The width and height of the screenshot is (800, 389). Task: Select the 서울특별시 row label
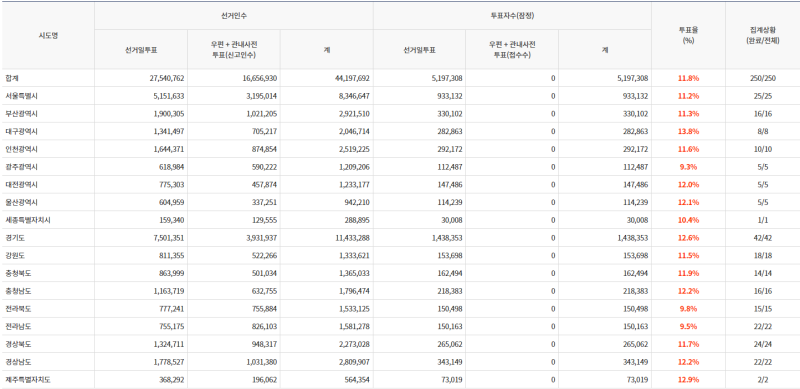tap(21, 96)
